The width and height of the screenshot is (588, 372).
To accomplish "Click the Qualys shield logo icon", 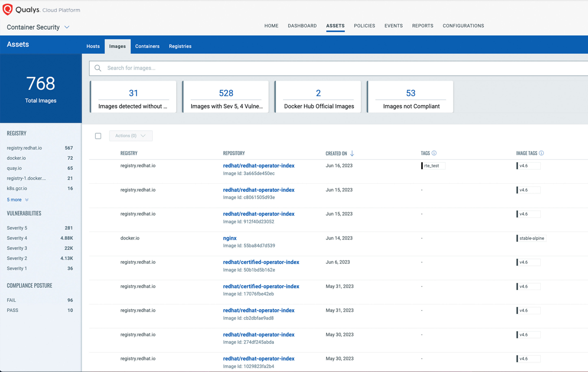I will tap(7, 10).
